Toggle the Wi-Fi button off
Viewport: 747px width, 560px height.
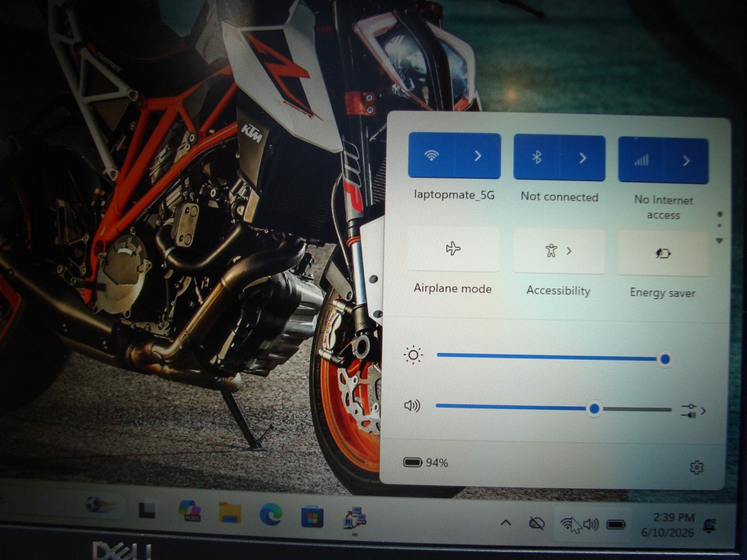[x=431, y=155]
